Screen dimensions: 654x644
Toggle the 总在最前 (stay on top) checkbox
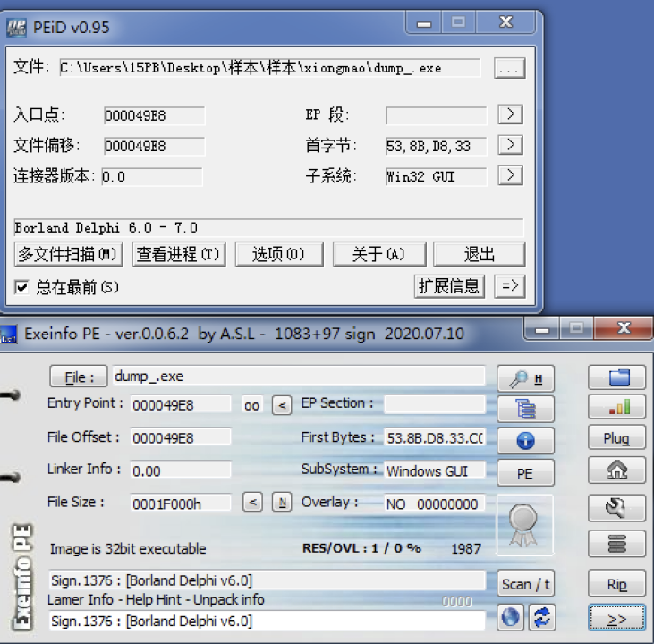tap(22, 287)
